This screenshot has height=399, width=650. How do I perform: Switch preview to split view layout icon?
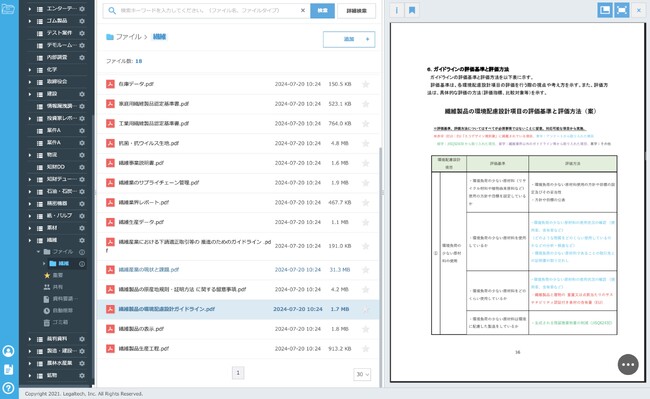[x=605, y=10]
